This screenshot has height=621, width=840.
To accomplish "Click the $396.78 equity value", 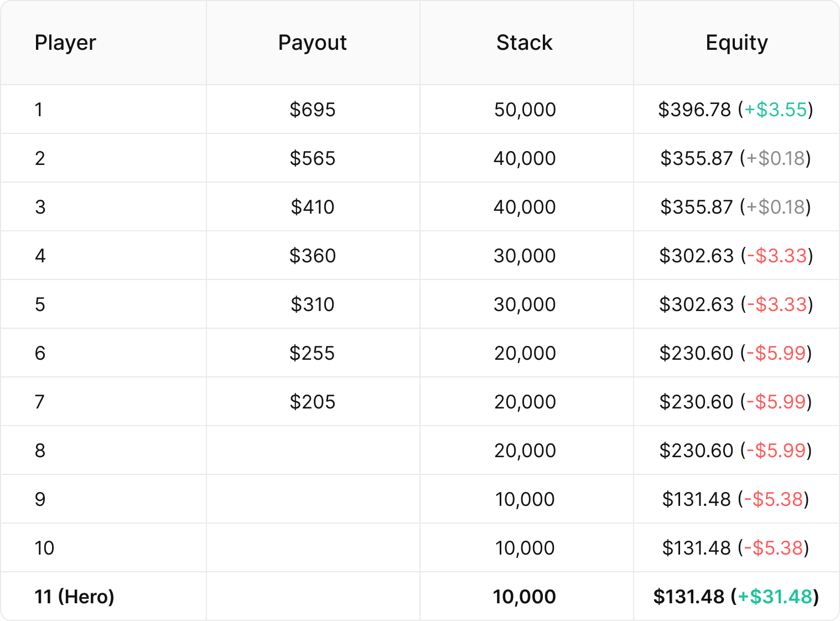I will tap(694, 110).
